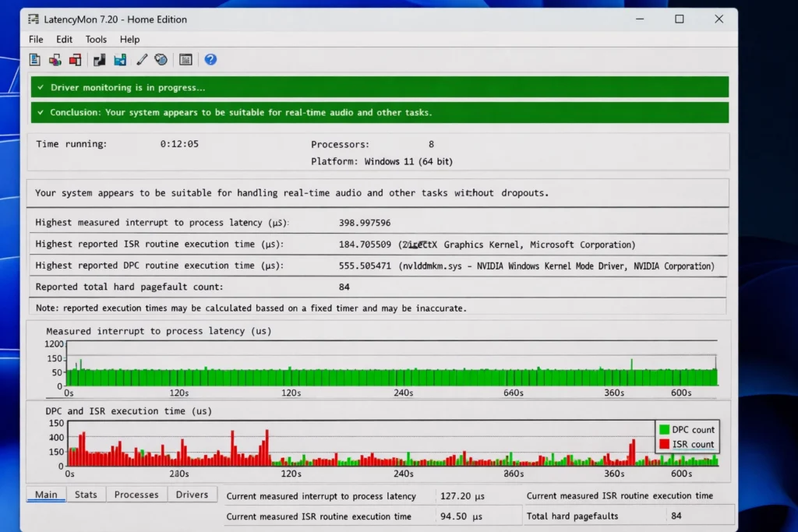Switch to the Processes tab

136,495
